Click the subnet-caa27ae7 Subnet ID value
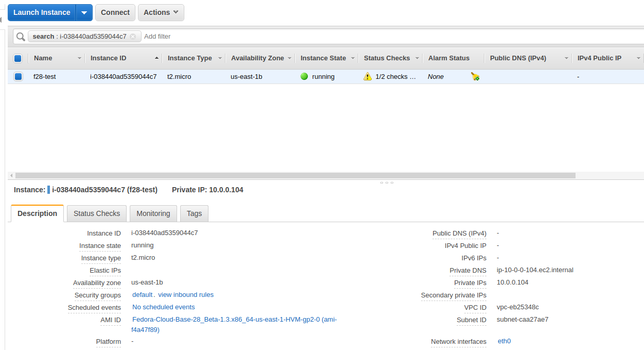Screen dimensions: 644x350 [523, 320]
